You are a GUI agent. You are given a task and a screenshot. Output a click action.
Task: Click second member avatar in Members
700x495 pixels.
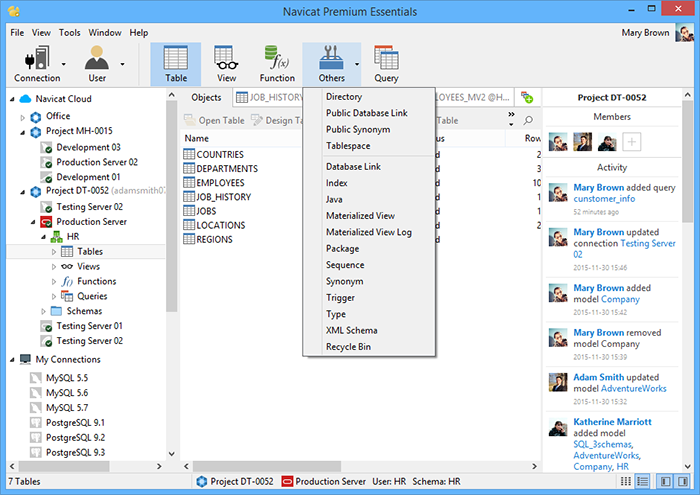[582, 142]
